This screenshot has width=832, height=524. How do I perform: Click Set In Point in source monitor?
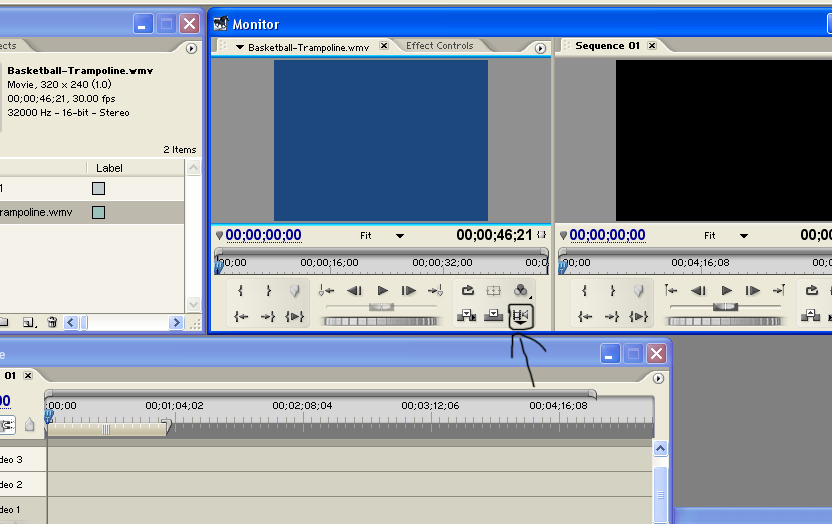click(241, 291)
